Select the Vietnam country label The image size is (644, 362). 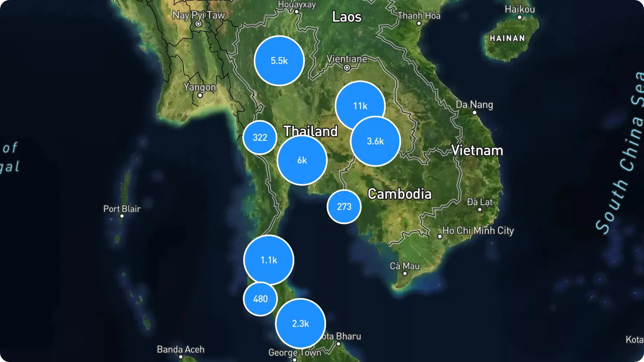click(x=477, y=150)
